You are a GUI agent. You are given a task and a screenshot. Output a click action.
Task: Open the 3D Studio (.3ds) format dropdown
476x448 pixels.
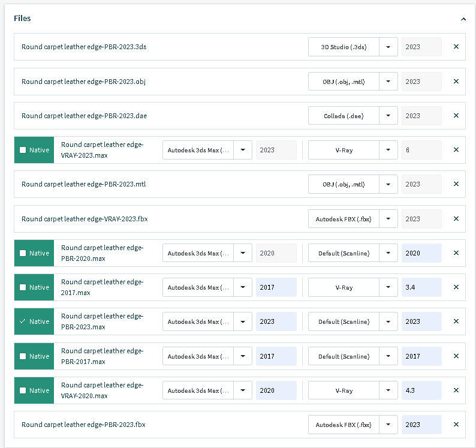click(388, 47)
